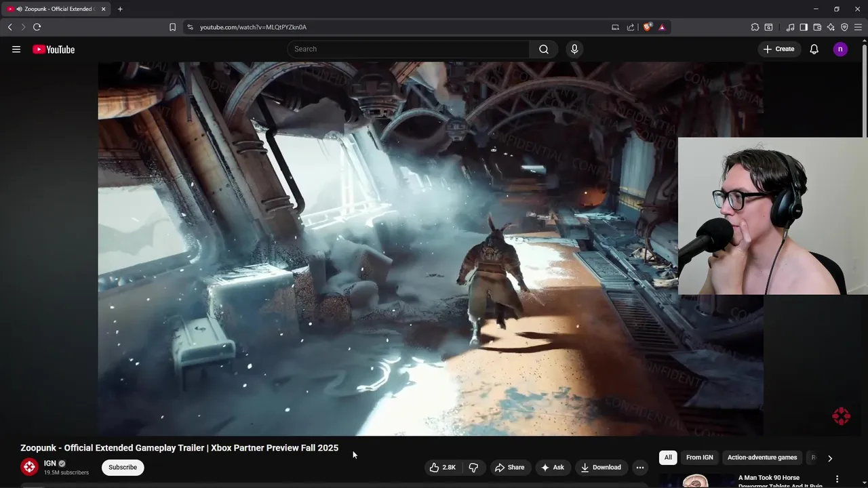Dislike the video

click(473, 467)
